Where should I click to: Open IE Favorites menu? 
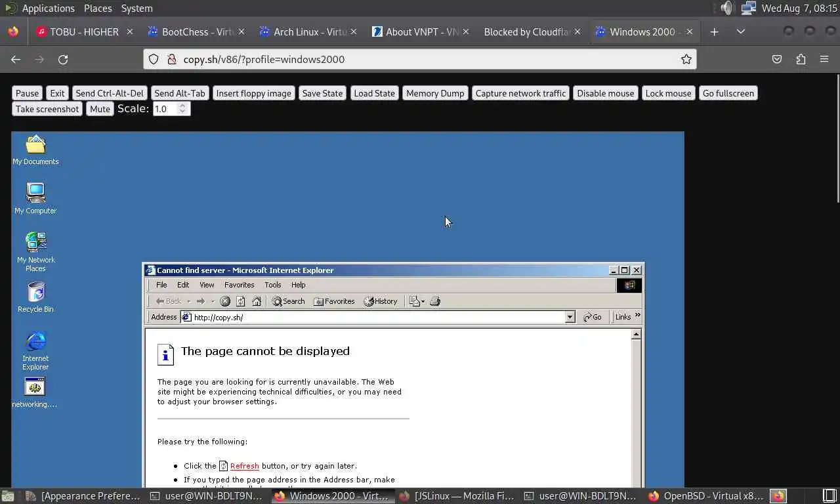[x=239, y=285]
